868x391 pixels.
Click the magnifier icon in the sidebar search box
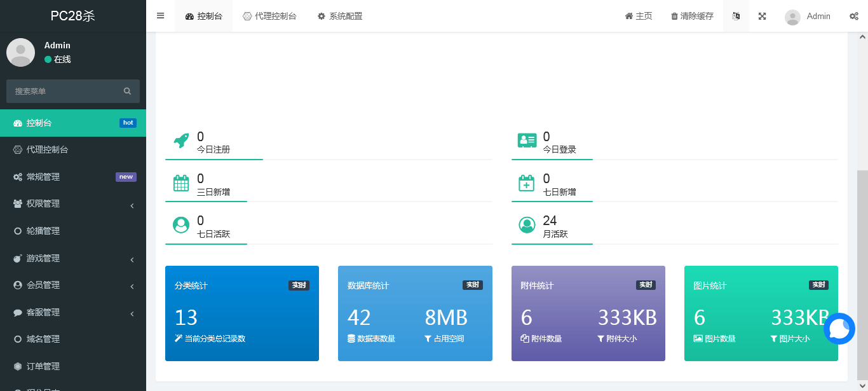127,91
